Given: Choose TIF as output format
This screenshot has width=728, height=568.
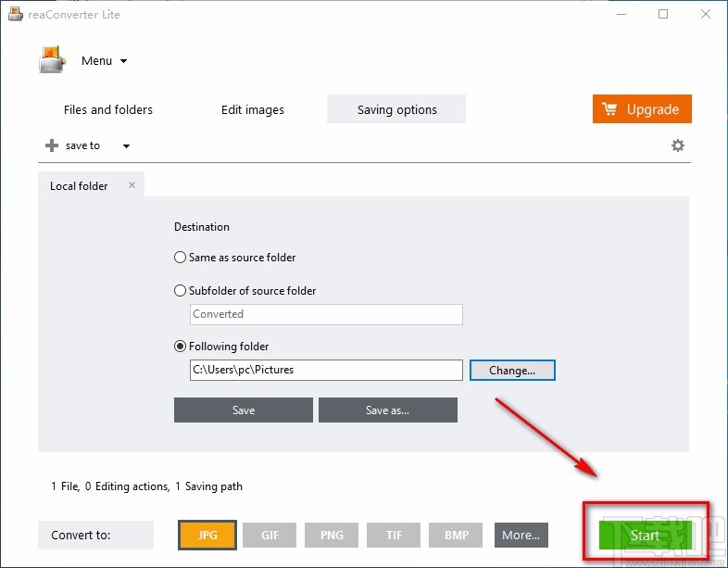Looking at the screenshot, I should tap(394, 535).
